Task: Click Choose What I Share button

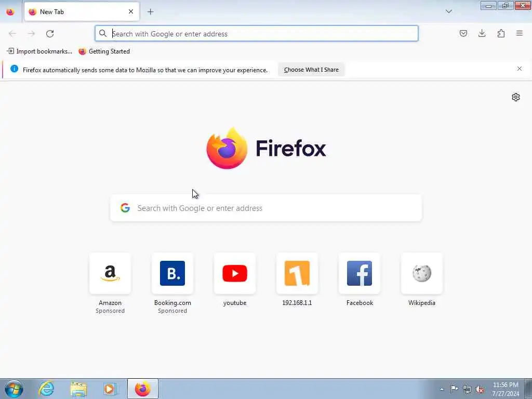Action: tap(311, 70)
